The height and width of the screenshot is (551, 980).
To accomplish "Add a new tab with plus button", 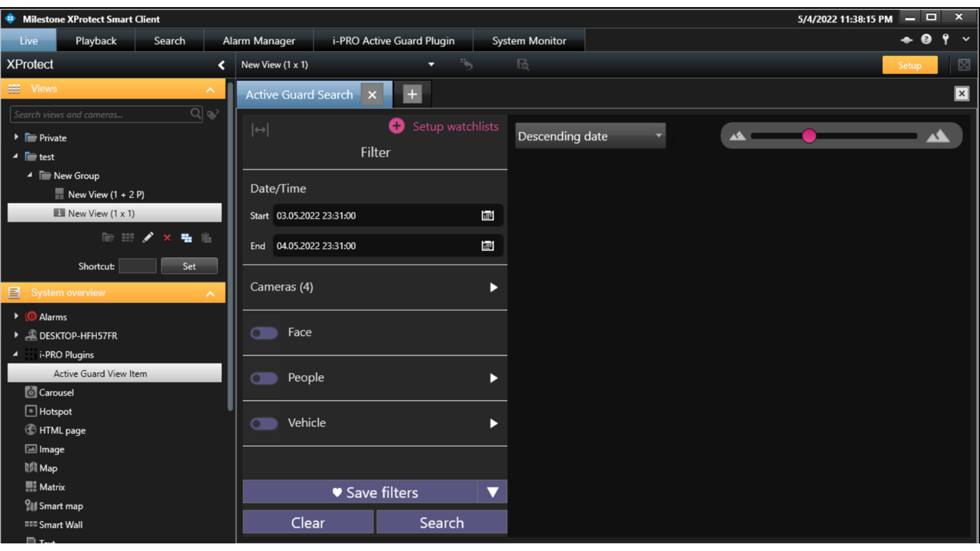I will pyautogui.click(x=412, y=94).
